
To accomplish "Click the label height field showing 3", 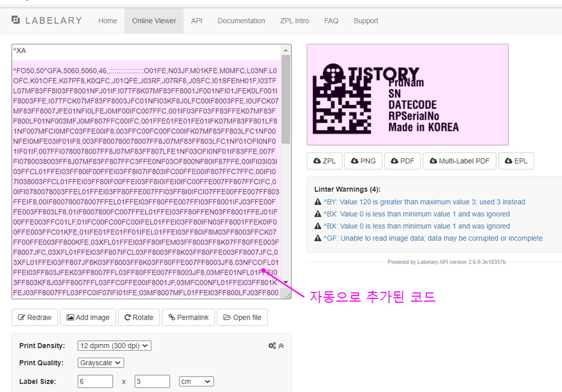I will (152, 381).
